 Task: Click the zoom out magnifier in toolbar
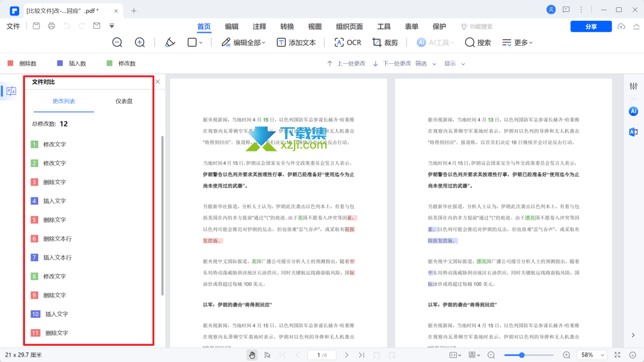[x=117, y=42]
